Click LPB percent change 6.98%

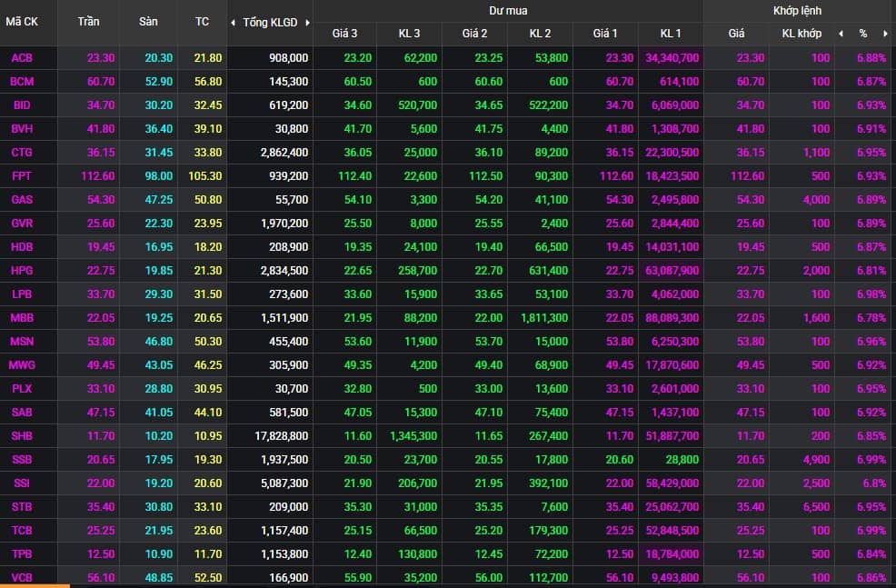point(871,294)
